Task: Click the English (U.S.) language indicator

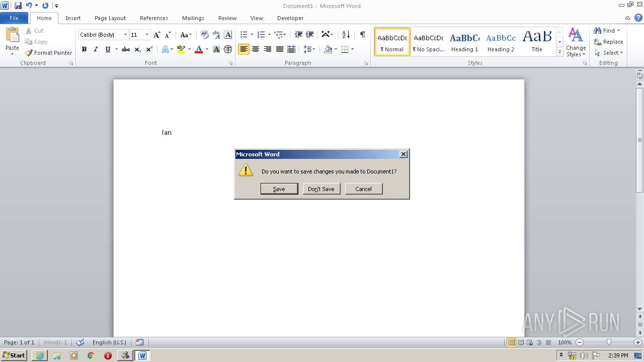Action: coord(109,342)
